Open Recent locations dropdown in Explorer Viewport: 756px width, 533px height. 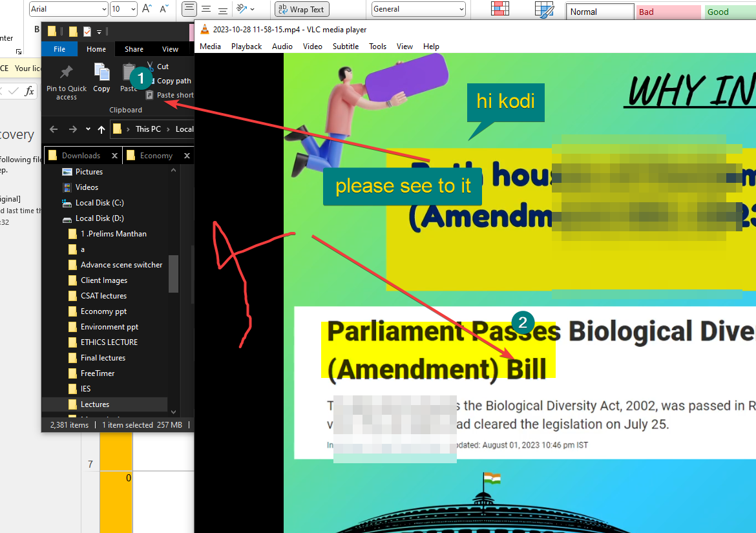click(88, 129)
